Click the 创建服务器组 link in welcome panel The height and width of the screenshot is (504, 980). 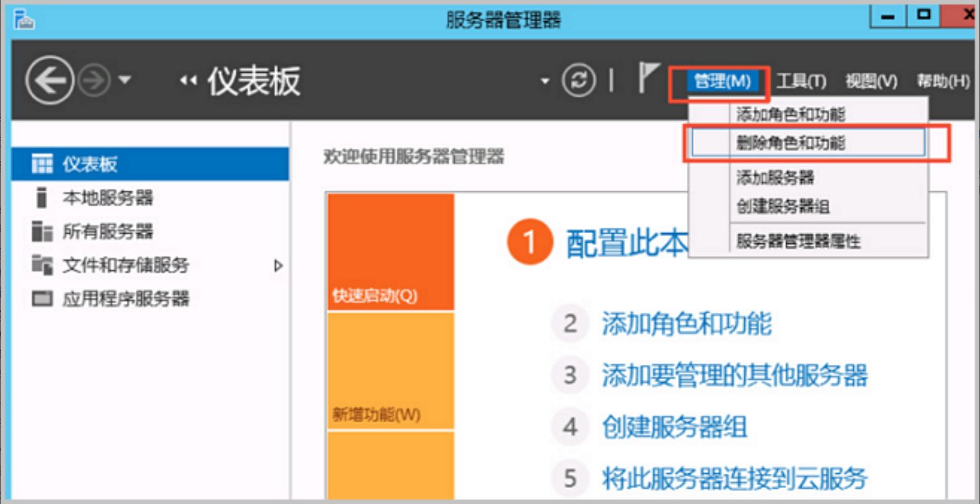pos(674,426)
